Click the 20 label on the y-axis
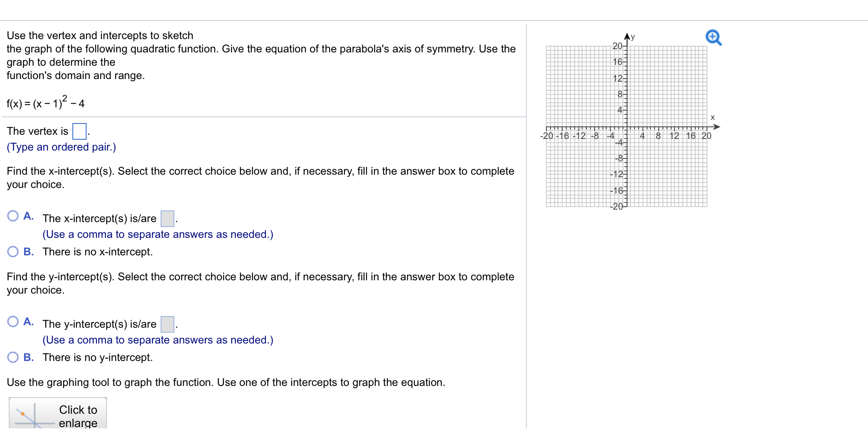The width and height of the screenshot is (868, 430). click(618, 47)
